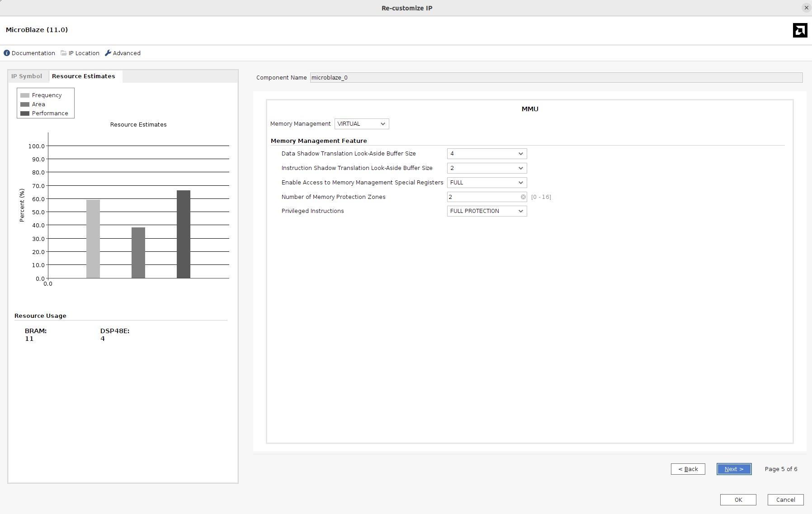This screenshot has height=514, width=812.
Task: Confirm with the OK button
Action: 738,500
